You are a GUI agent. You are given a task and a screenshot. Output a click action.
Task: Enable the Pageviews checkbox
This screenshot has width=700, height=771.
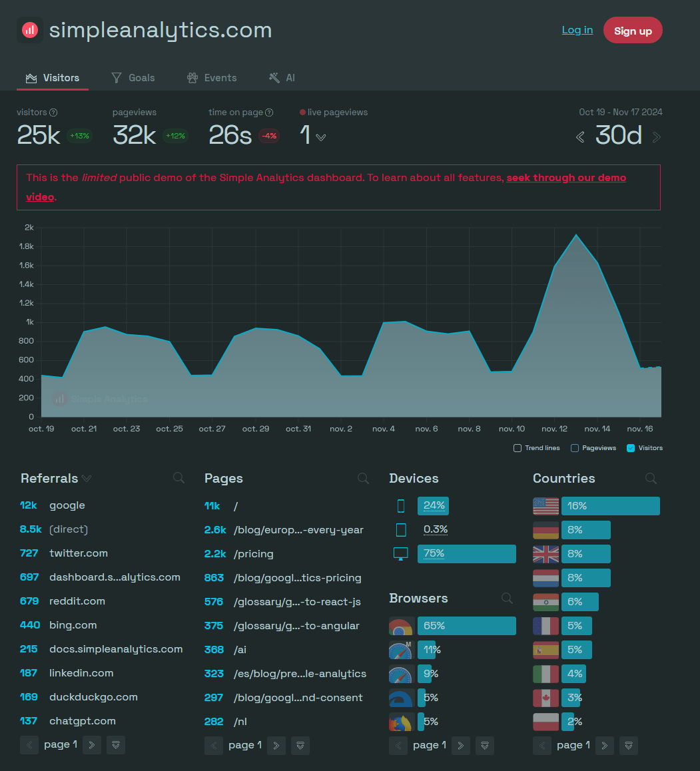pyautogui.click(x=575, y=448)
